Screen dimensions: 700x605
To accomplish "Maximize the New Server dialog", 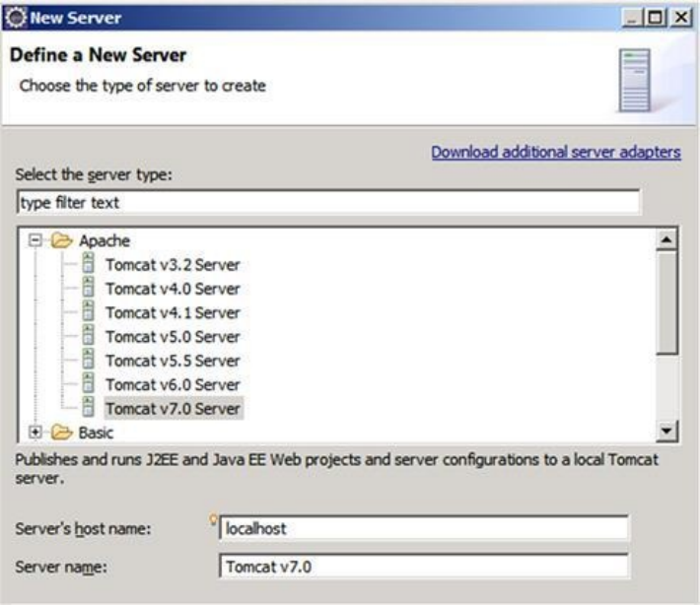I will click(x=656, y=18).
